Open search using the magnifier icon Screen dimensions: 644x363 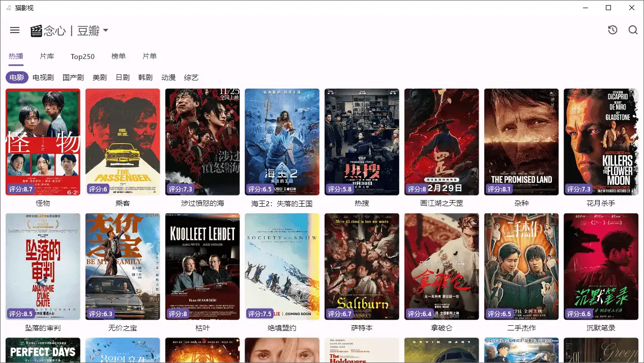coord(633,30)
